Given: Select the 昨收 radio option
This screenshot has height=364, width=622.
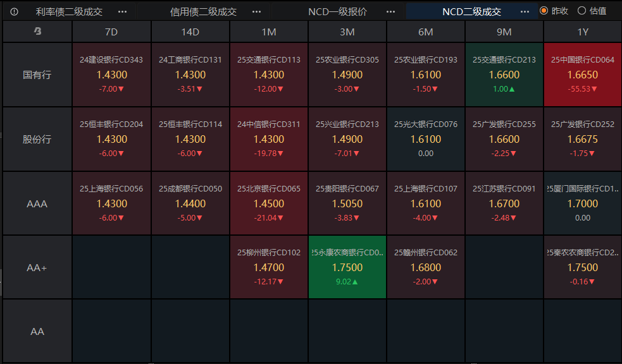Looking at the screenshot, I should click(554, 11).
